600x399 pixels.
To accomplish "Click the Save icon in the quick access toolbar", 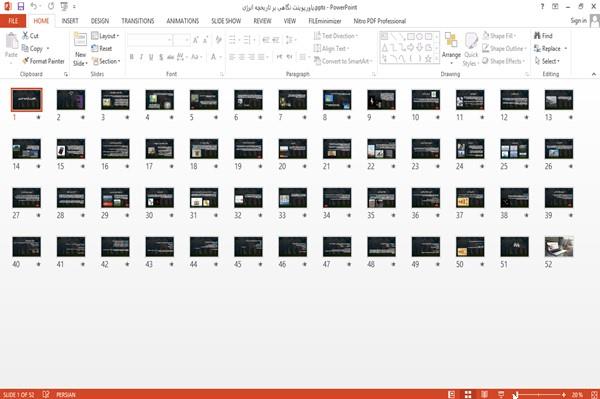I will point(21,7).
